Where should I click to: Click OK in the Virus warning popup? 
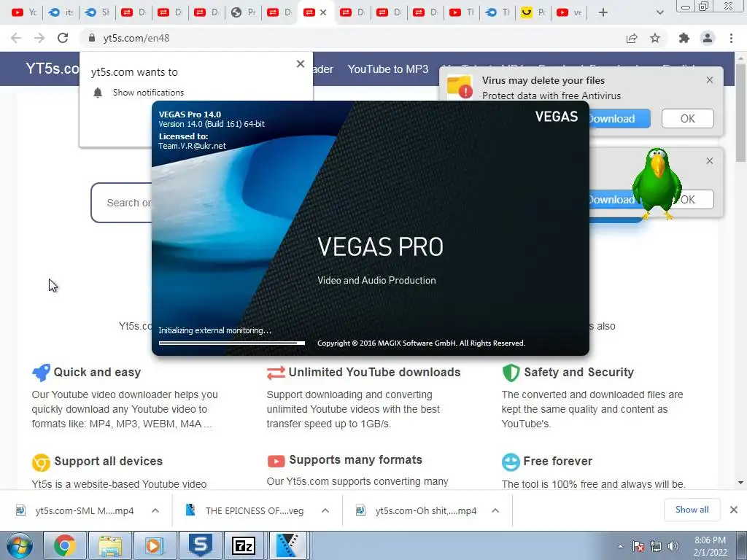[687, 119]
